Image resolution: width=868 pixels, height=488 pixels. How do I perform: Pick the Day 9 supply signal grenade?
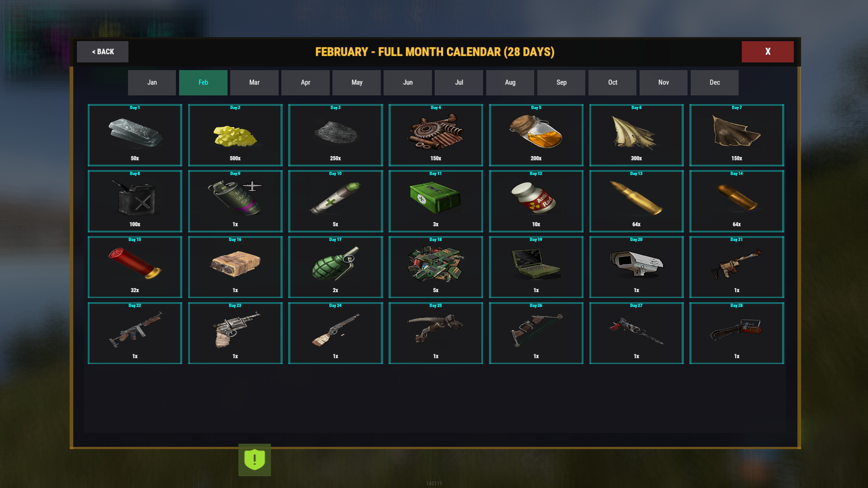point(235,201)
